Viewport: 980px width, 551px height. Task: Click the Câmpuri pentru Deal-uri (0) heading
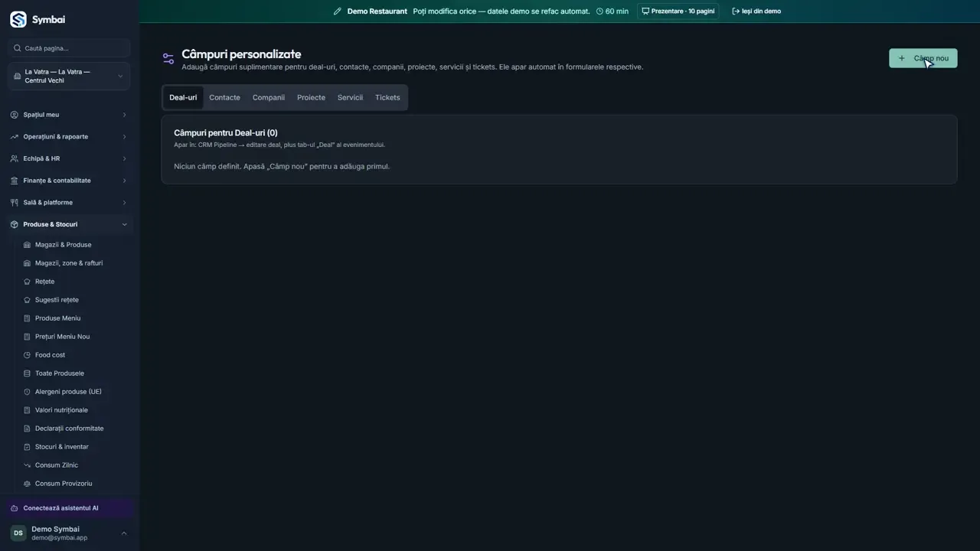[x=226, y=133]
